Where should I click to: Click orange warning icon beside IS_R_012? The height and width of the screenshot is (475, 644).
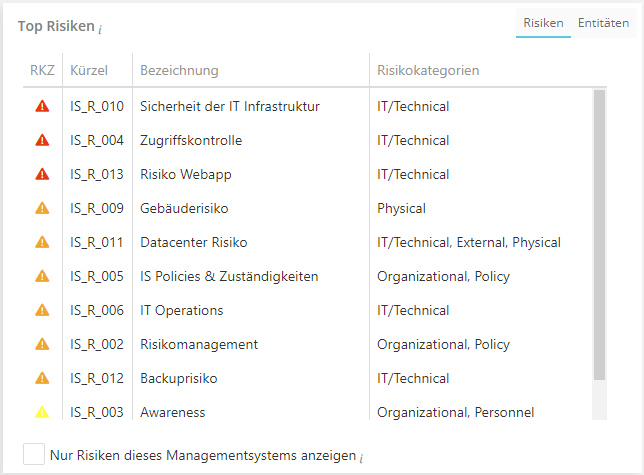pos(42,378)
